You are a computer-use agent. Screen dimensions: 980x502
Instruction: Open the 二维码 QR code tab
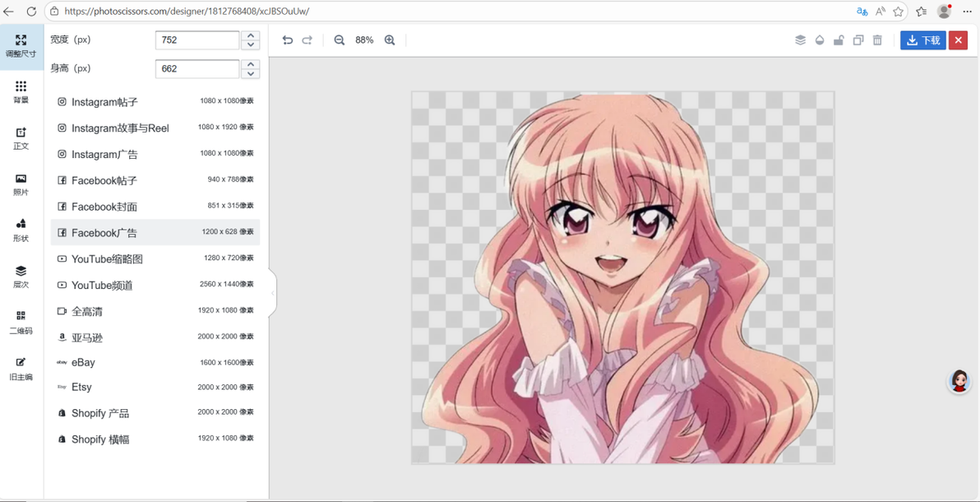click(21, 323)
